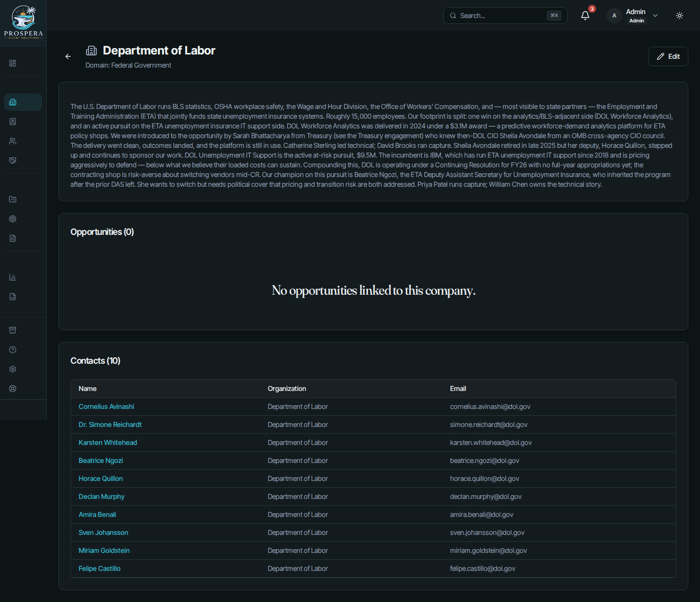700x602 pixels.
Task: Click email simone.reichardt@dol.gov
Action: (489, 425)
